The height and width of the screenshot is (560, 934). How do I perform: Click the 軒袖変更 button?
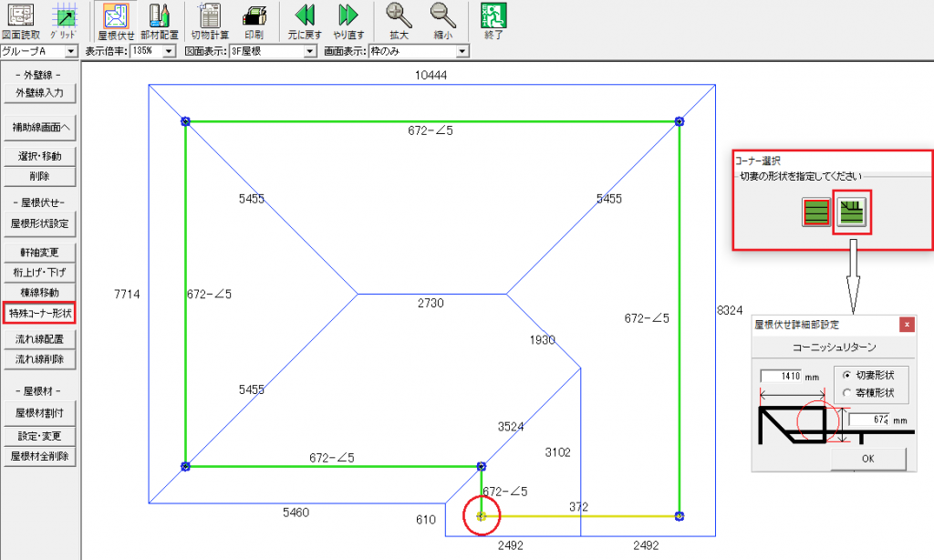click(x=39, y=253)
